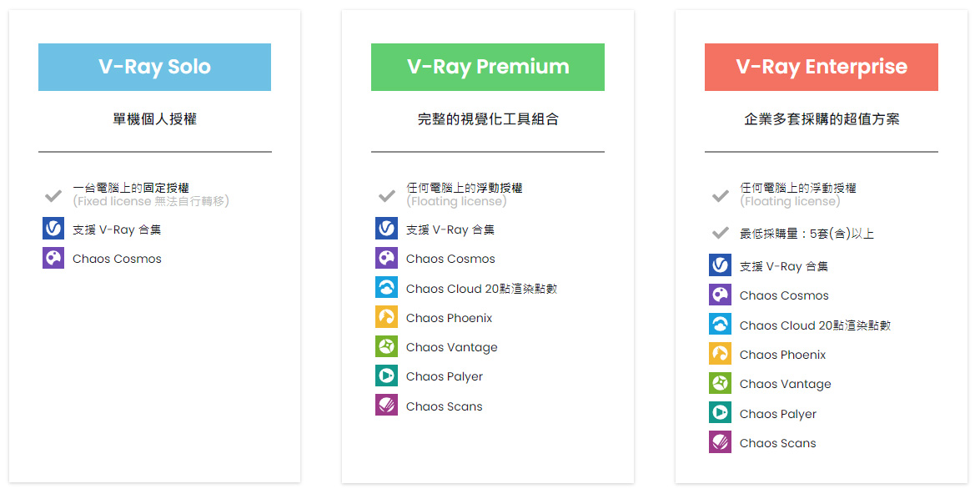The height and width of the screenshot is (494, 980).
Task: Click the Chaos Cloud icon in the Premium plan
Action: (x=386, y=287)
